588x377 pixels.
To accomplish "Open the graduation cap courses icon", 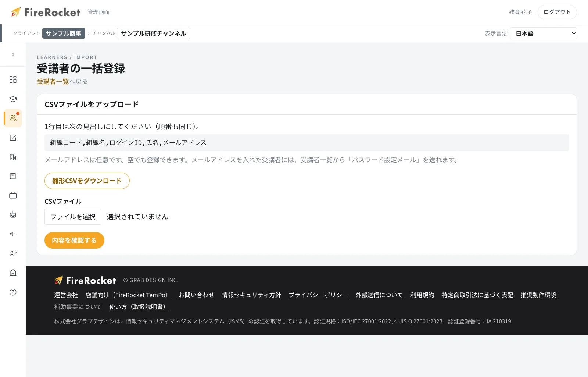I will point(13,99).
